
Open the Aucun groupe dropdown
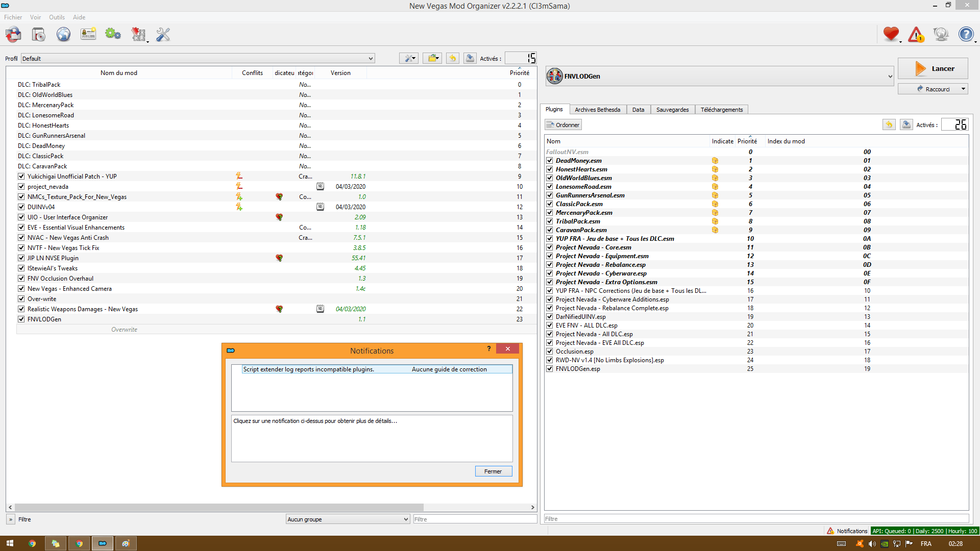click(x=348, y=519)
